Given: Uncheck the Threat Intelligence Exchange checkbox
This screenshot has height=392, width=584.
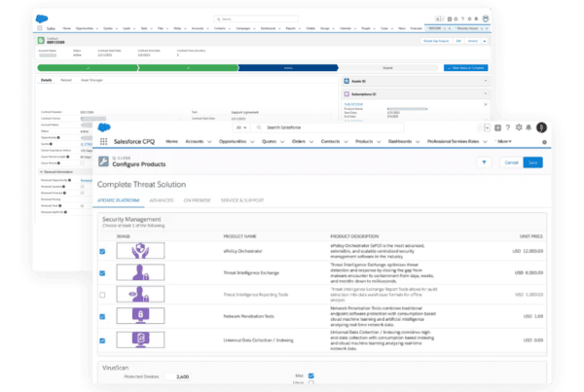Looking at the screenshot, I should [102, 273].
